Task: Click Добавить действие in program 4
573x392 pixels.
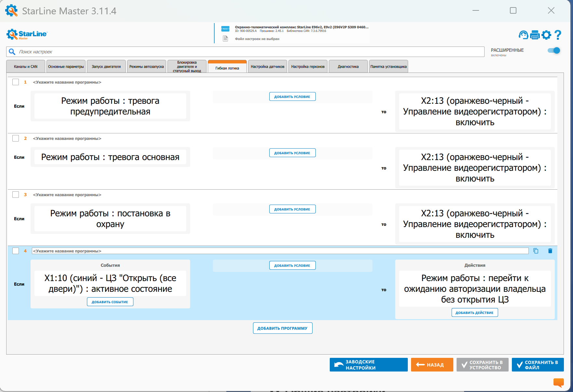Action: click(x=475, y=313)
